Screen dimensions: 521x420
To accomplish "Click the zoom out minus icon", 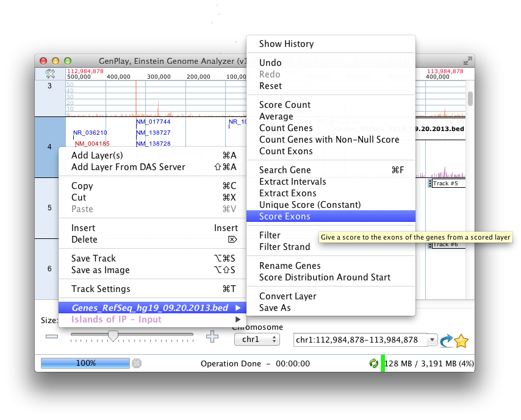I will click(x=52, y=336).
